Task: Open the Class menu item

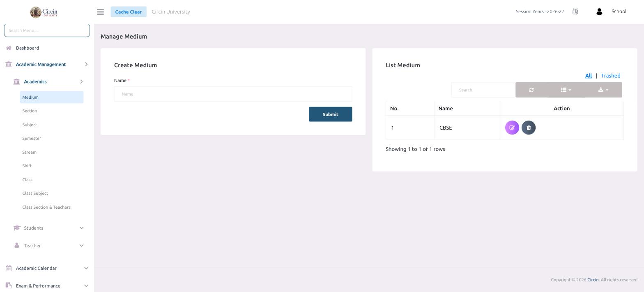Action: coord(27,180)
